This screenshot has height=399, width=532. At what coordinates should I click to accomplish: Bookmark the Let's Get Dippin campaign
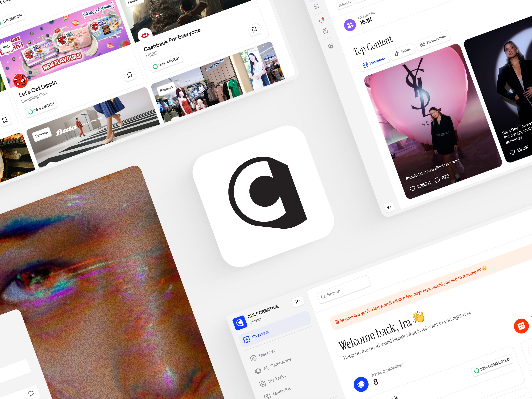(130, 75)
